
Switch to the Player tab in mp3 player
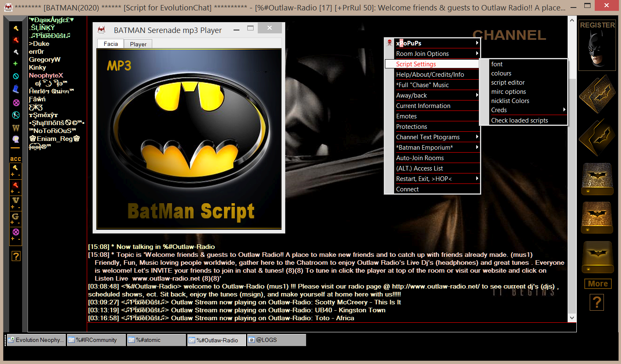point(138,44)
